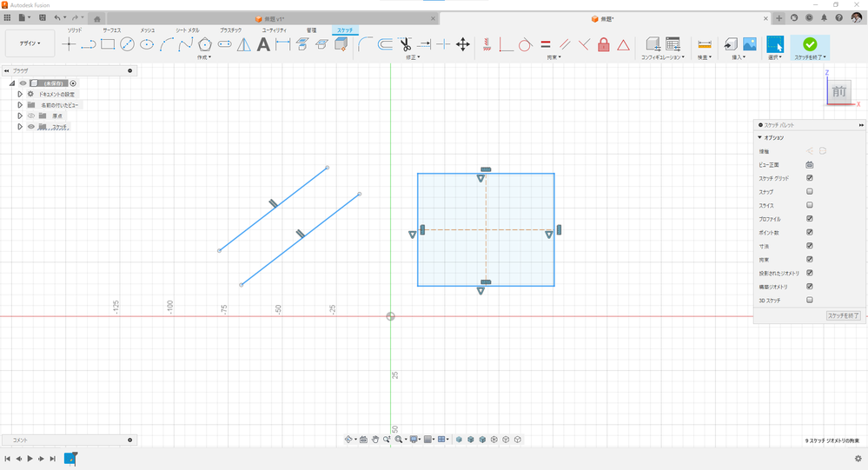Uncheck the Dimensions checkbox

tap(809, 246)
